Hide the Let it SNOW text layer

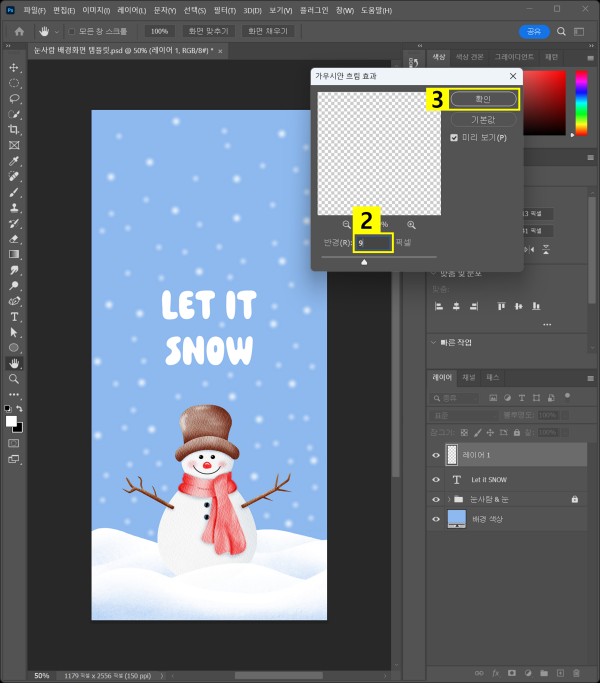point(436,480)
